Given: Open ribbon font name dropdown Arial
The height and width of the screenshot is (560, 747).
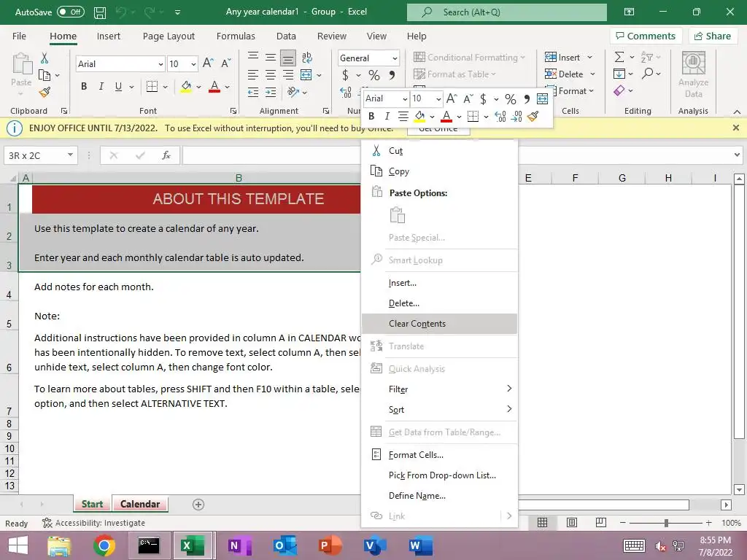Looking at the screenshot, I should pos(160,64).
